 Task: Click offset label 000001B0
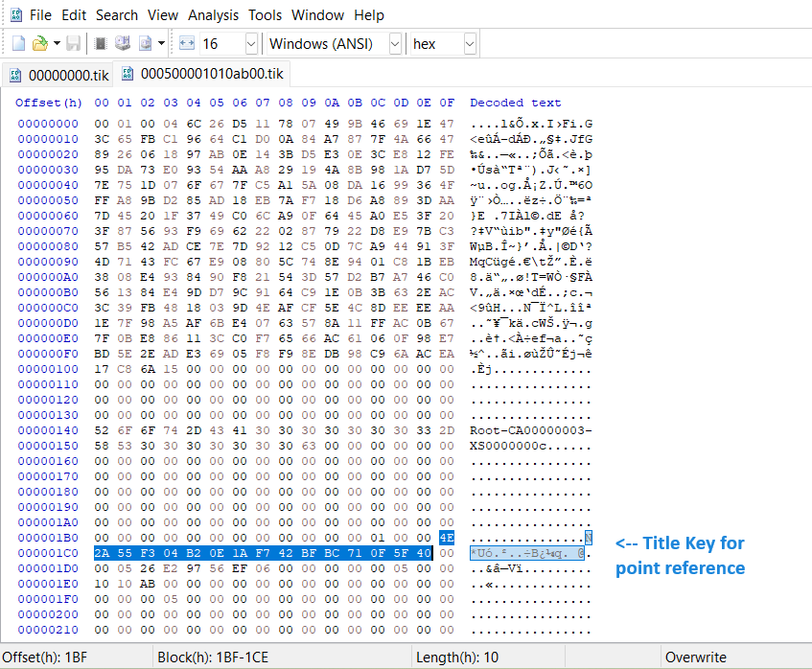48,538
